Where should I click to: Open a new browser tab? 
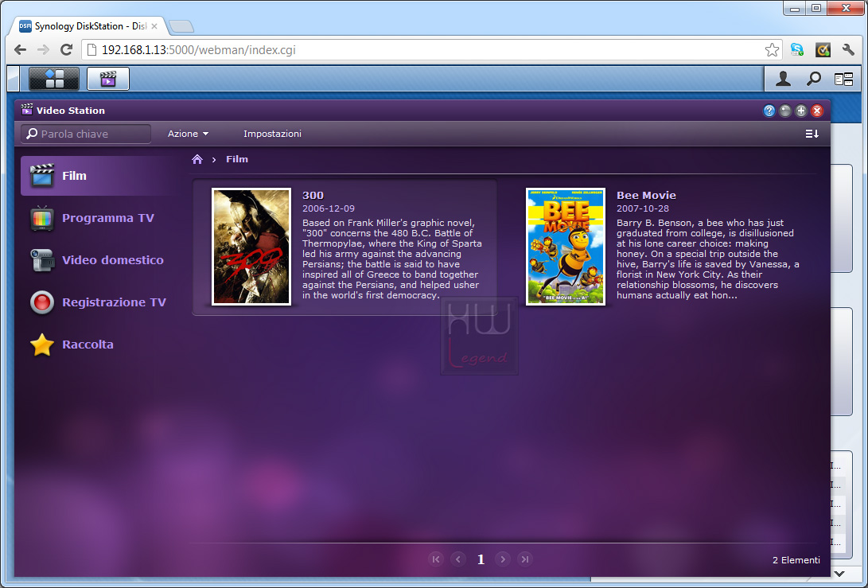coord(181,26)
